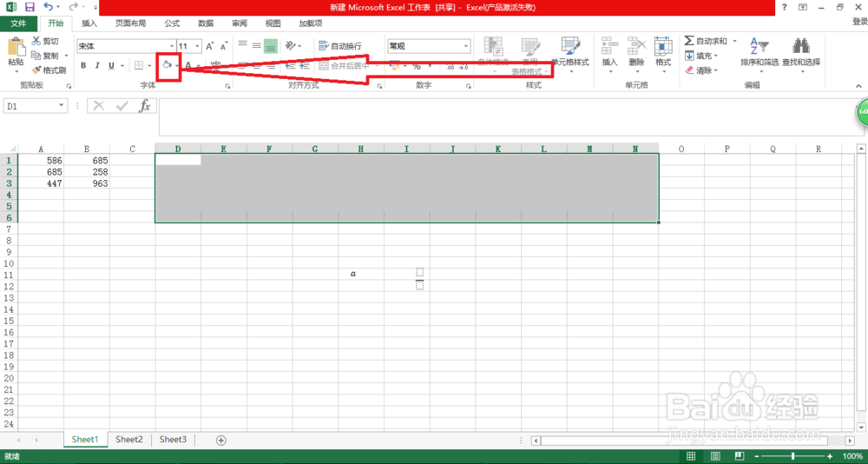Image resolution: width=868 pixels, height=464 pixels.
Task: Toggle Italic formatting
Action: [97, 65]
